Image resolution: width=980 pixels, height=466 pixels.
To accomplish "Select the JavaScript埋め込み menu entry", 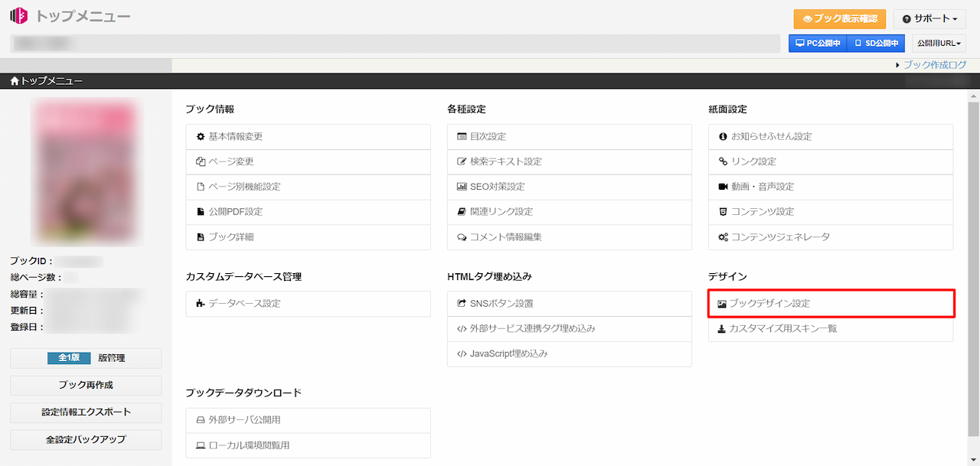I will 508,354.
